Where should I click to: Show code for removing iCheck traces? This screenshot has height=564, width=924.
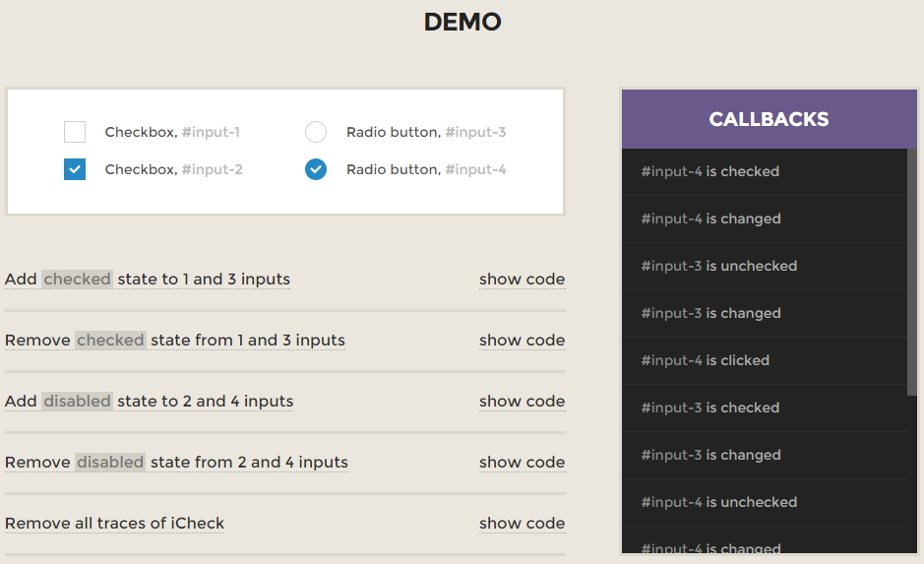(x=523, y=524)
